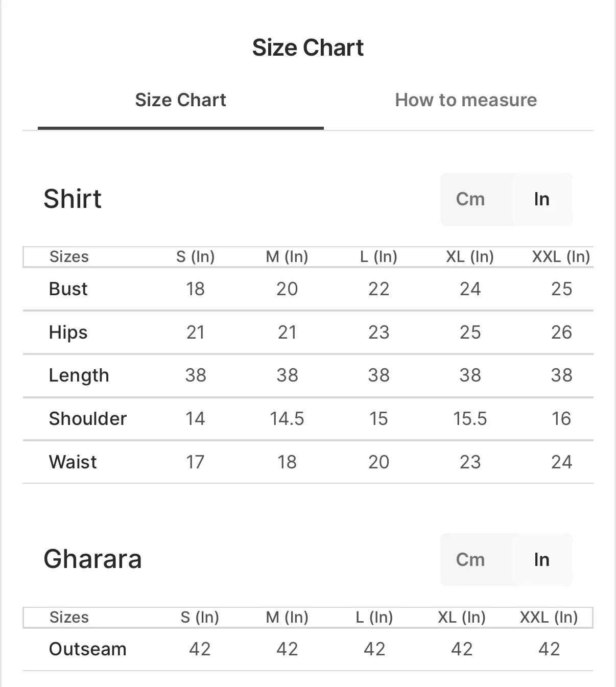Click the S (In) header in Shirt table
Screen dimensions: 616x687
coord(195,256)
